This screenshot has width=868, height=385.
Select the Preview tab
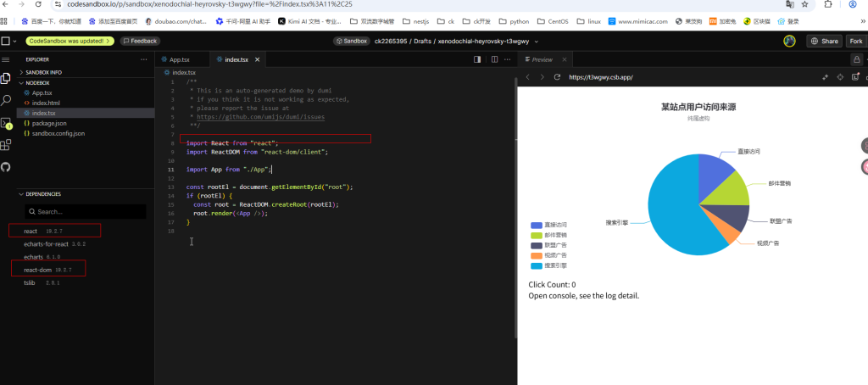[545, 59]
